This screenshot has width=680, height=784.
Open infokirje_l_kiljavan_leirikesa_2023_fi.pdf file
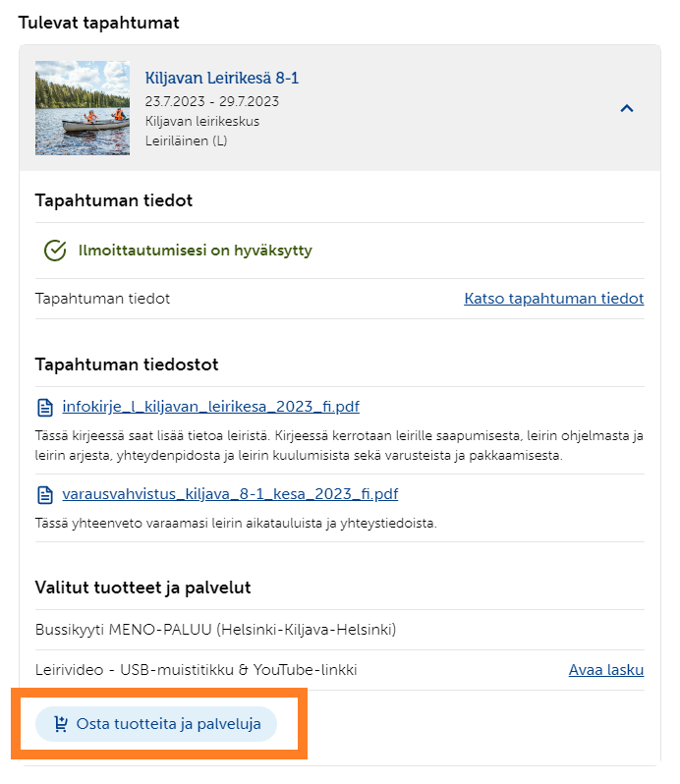210,407
